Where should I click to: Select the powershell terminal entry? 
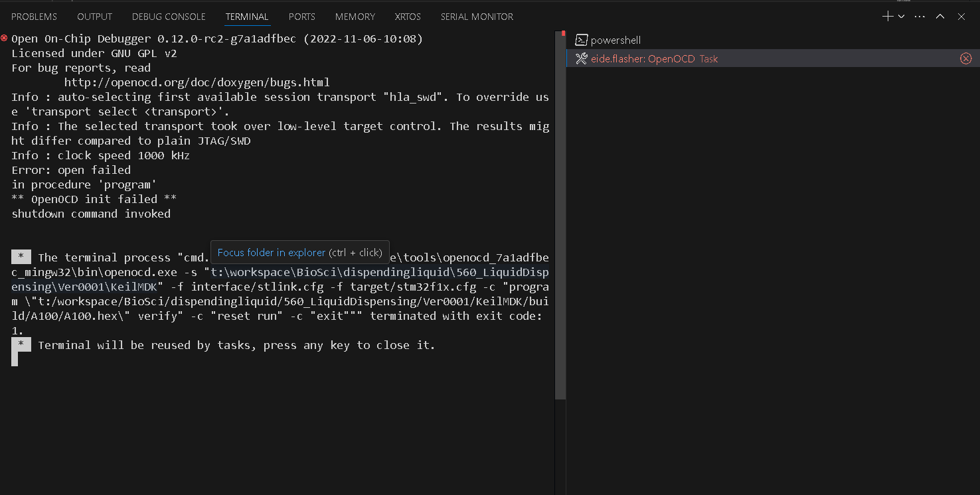coord(773,40)
